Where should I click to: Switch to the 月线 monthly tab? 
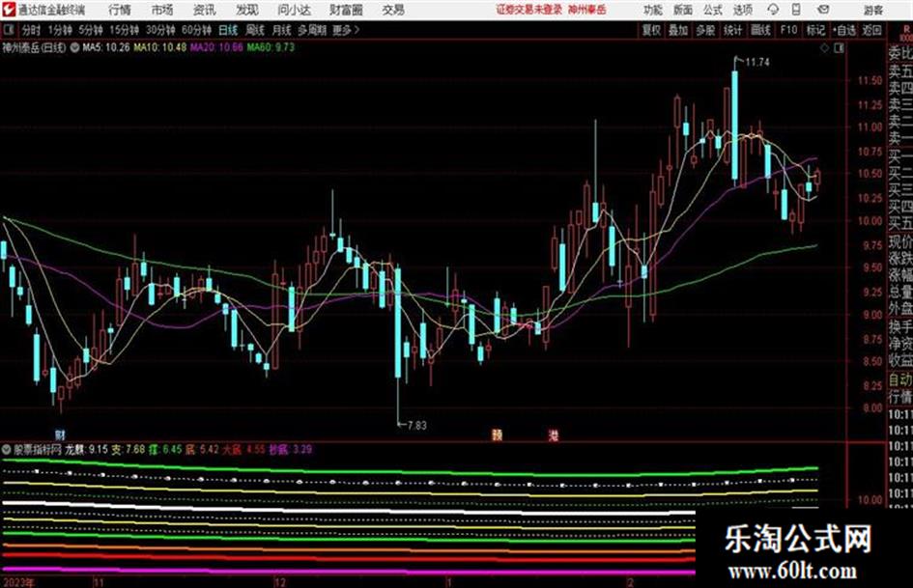click(282, 30)
